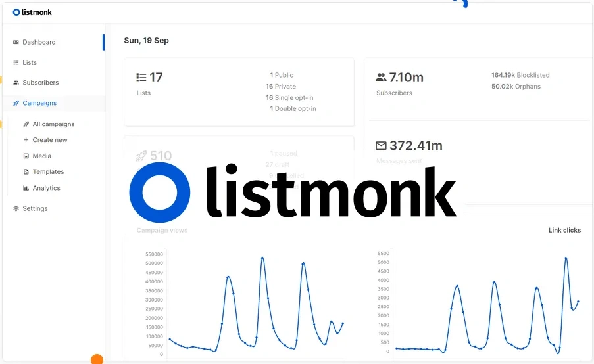
Task: Open All campaigns submenu item
Action: pyautogui.click(x=53, y=124)
